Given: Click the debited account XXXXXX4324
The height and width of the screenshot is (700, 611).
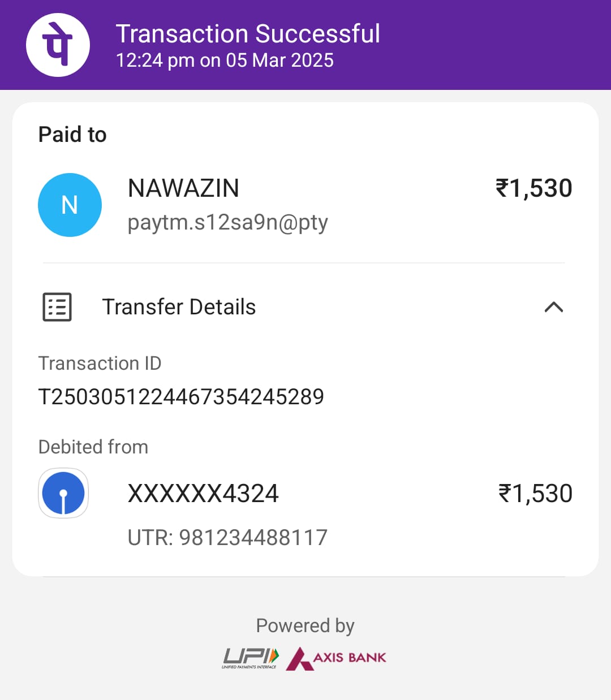Looking at the screenshot, I should pyautogui.click(x=203, y=494).
